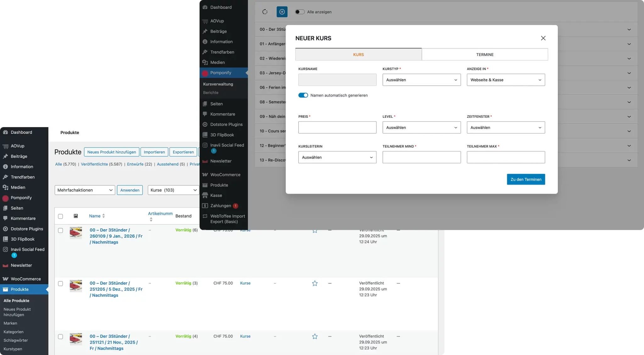Click the 'Zu den Terminen' button
The height and width of the screenshot is (355, 644).
pos(526,179)
